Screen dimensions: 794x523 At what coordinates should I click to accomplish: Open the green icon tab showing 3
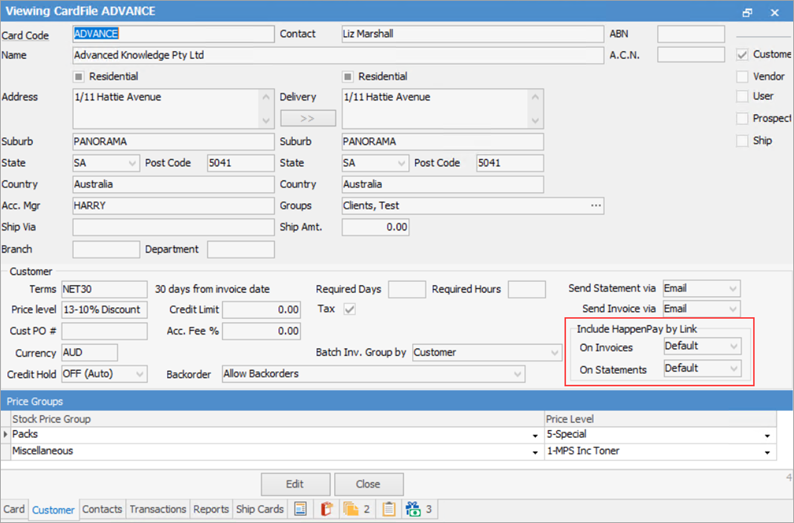(x=419, y=509)
